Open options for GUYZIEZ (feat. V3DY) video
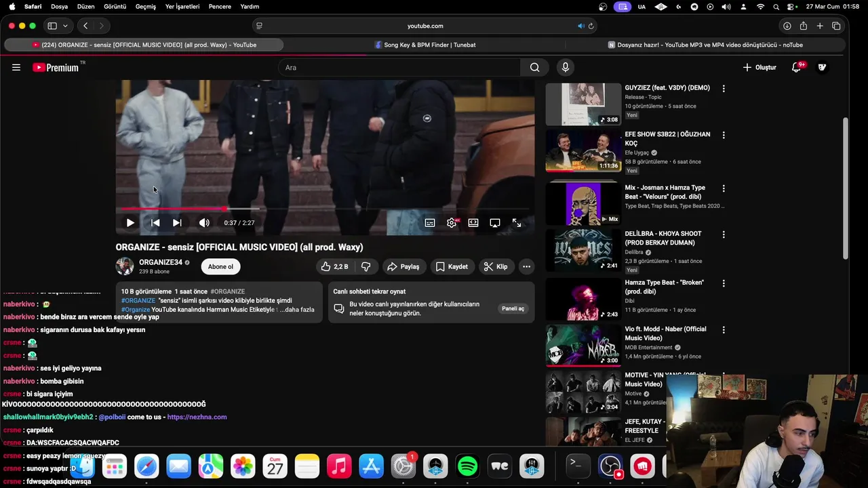868x488 pixels. coord(724,89)
